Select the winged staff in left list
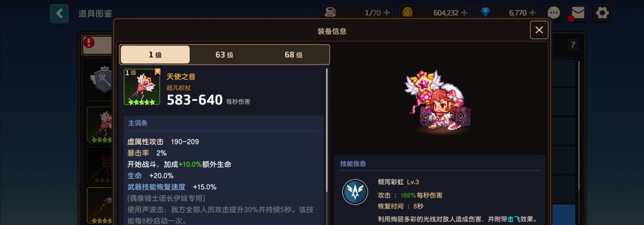Viewport: 644px width, 225px height. point(100,124)
